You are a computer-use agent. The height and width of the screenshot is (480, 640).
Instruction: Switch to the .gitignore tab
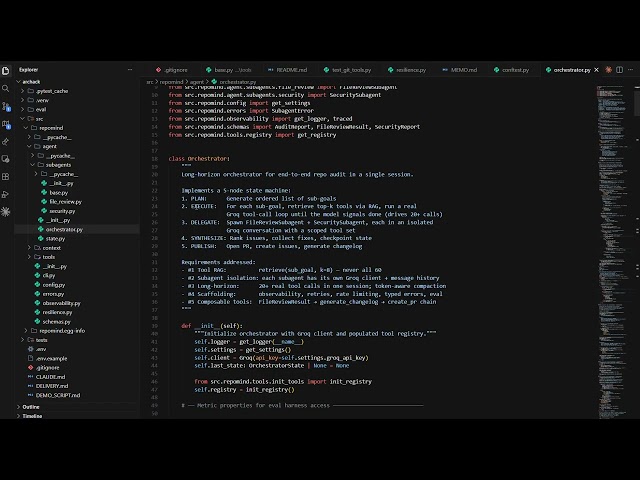[x=172, y=70]
